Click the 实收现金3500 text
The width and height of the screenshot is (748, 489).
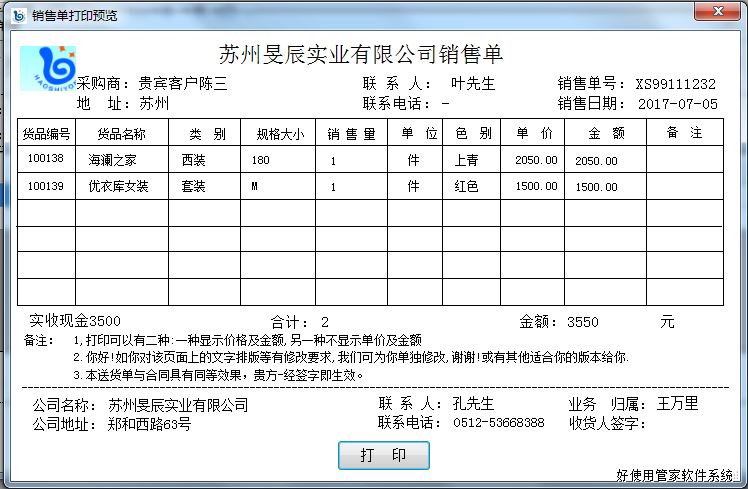[x=75, y=321]
